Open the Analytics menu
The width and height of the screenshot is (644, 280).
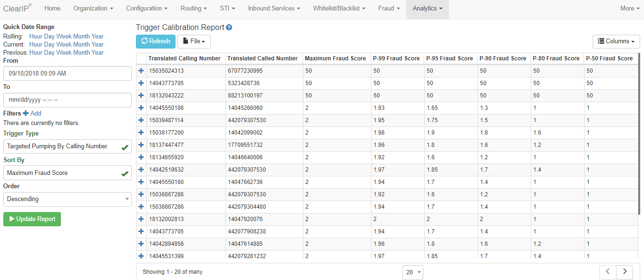(428, 9)
